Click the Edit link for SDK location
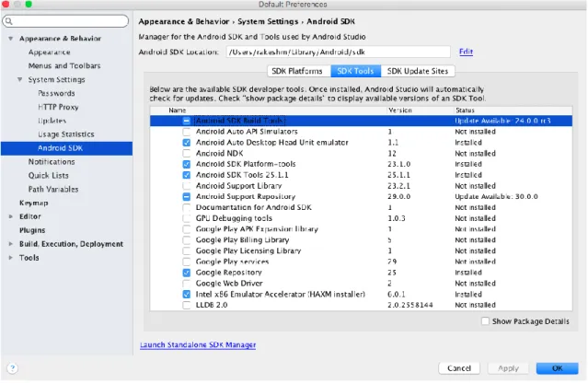The width and height of the screenshot is (588, 384). coord(467,52)
